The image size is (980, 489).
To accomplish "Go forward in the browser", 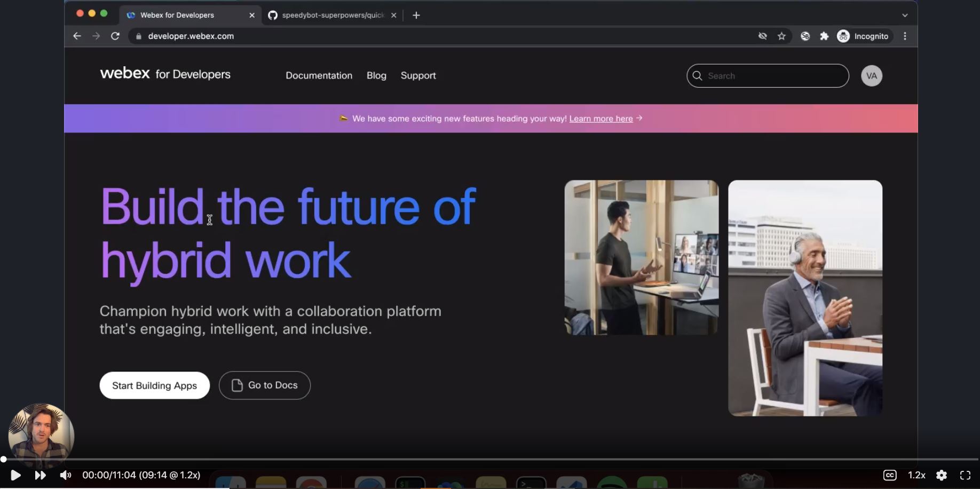I will [x=96, y=36].
